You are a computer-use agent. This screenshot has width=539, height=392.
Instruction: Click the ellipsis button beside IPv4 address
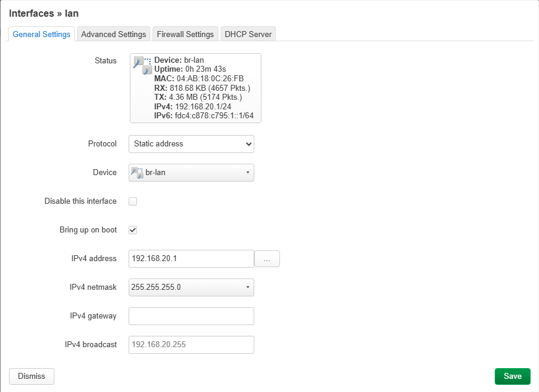point(267,259)
